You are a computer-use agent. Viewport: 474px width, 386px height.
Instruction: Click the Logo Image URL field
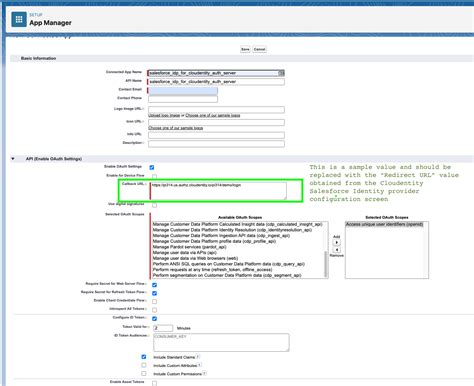pos(216,110)
